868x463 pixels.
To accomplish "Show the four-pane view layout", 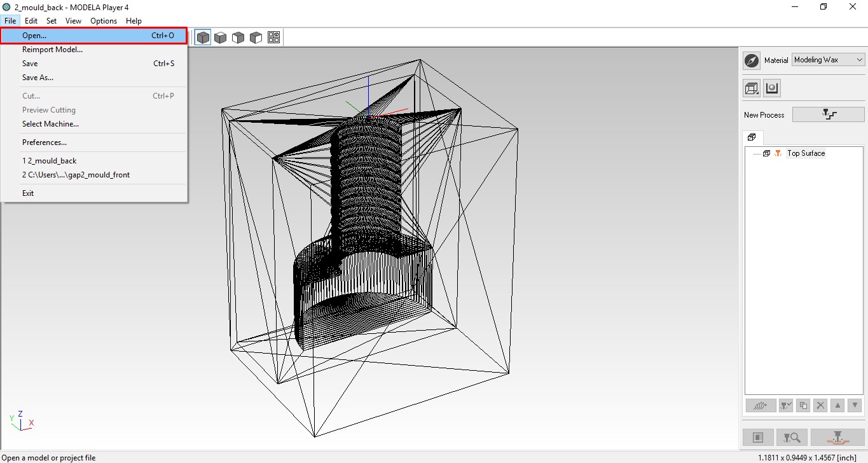I will [274, 38].
